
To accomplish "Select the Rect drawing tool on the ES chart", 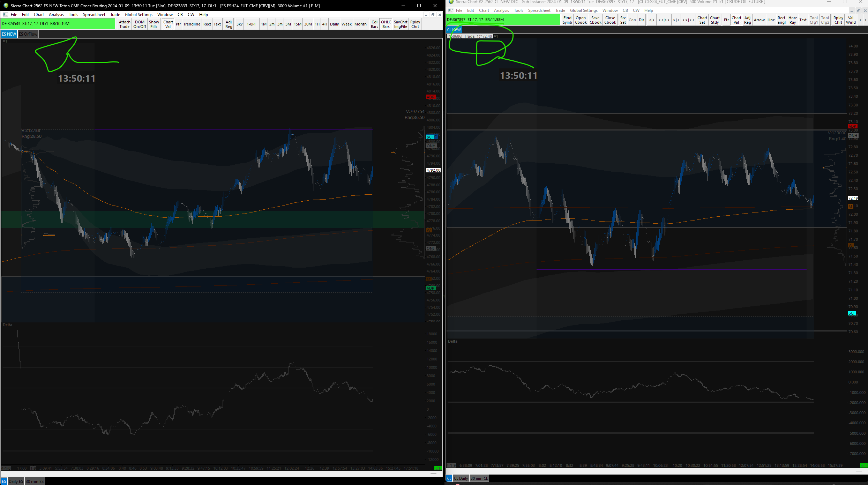I will [207, 24].
